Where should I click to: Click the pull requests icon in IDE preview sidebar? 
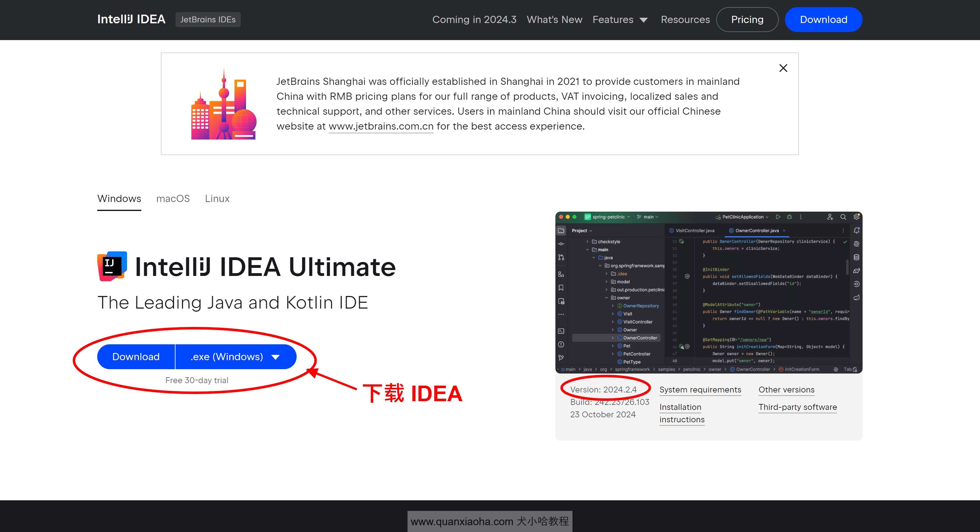(561, 257)
